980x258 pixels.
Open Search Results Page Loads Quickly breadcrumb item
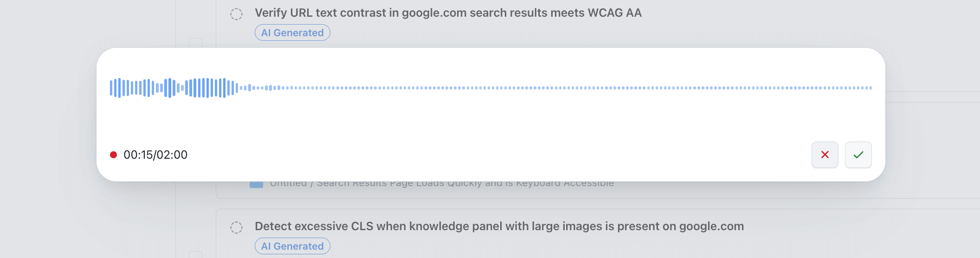click(x=465, y=183)
